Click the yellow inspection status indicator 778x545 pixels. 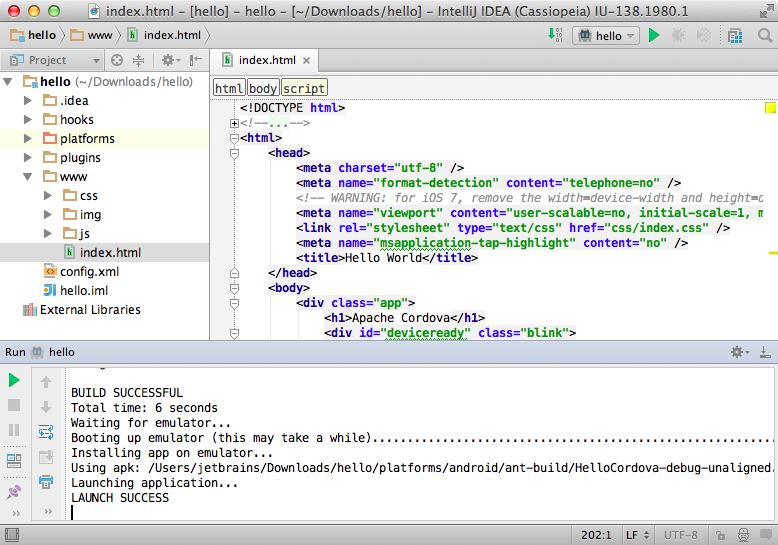point(771,108)
